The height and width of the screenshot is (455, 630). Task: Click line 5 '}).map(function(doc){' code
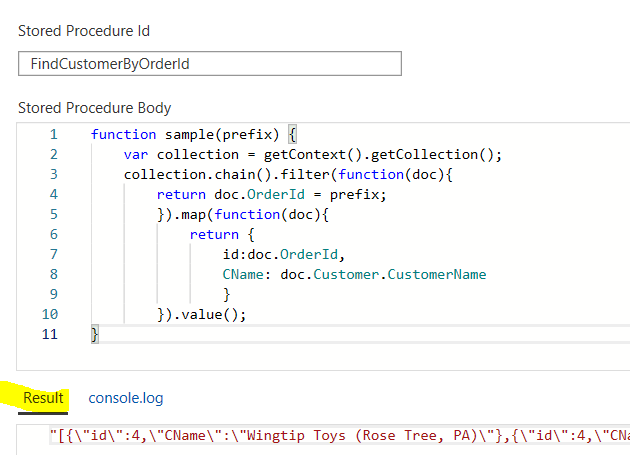243,214
